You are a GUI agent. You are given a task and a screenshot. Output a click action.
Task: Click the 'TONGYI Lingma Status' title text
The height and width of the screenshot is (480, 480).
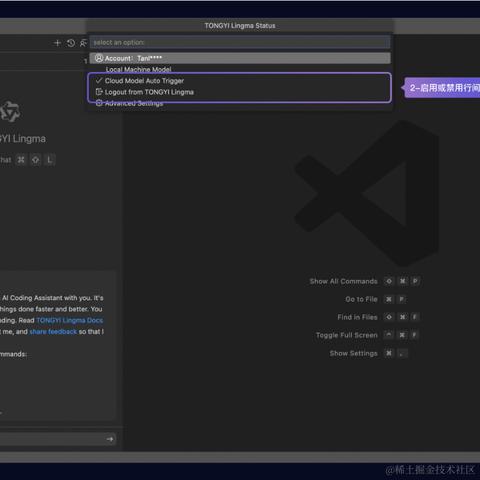tap(240, 26)
